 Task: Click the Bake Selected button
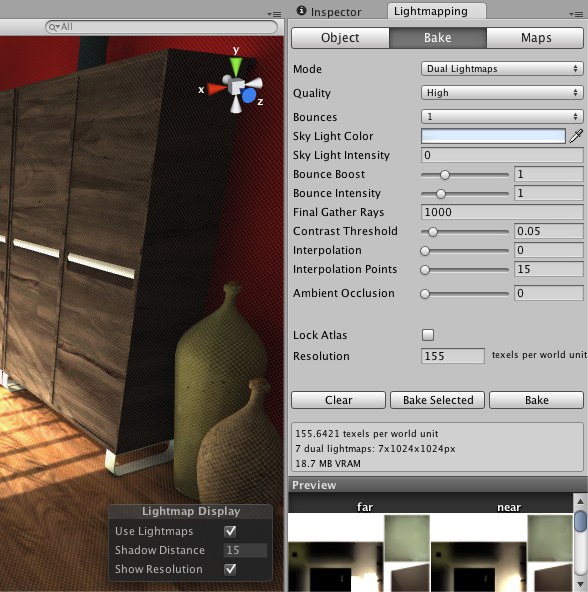(437, 400)
